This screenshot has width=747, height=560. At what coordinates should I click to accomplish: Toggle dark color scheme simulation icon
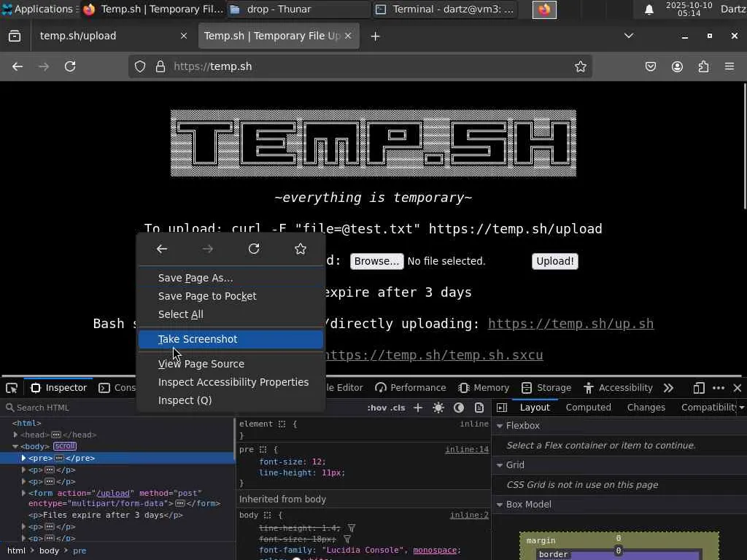click(x=459, y=408)
